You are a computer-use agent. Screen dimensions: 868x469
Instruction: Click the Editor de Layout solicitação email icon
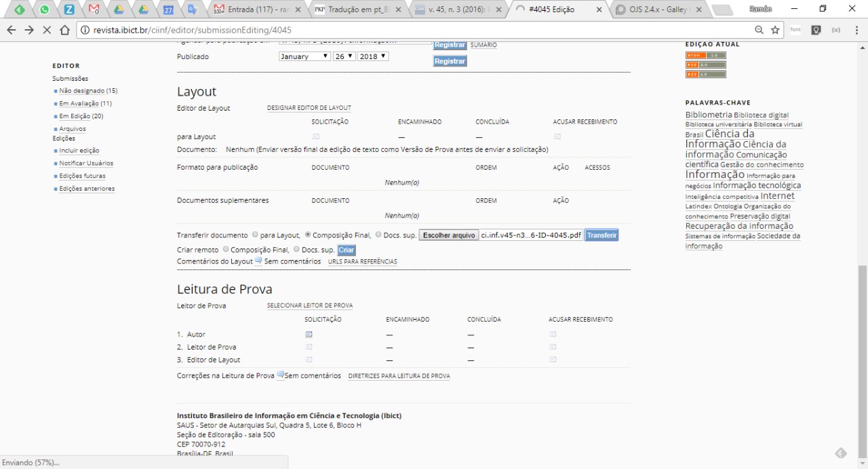[x=309, y=360]
